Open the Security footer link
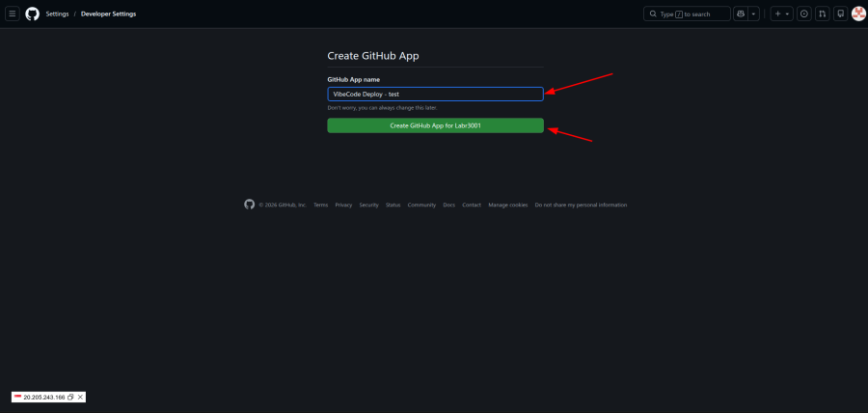The height and width of the screenshot is (413, 868). click(x=368, y=205)
